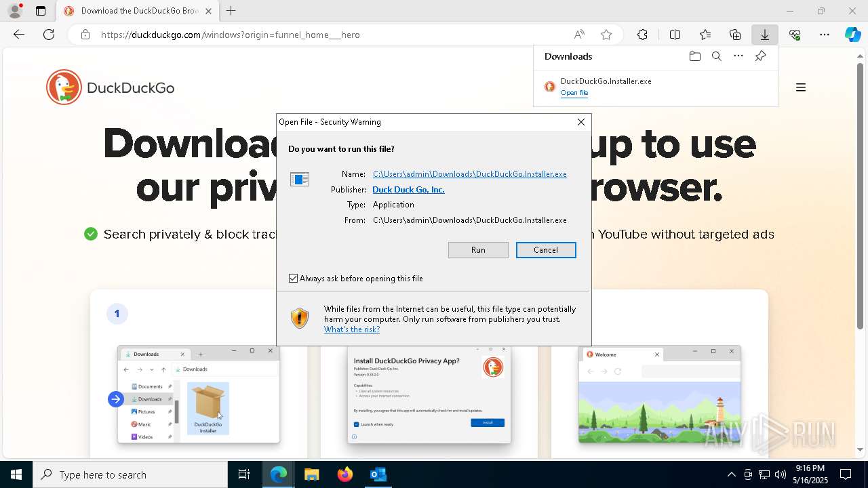
Task: Click the address bar URL field
Action: click(332, 35)
